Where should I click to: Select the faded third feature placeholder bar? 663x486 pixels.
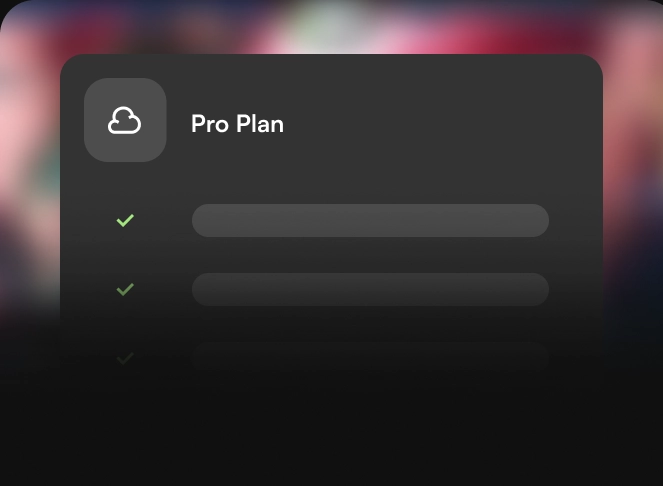coord(370,358)
